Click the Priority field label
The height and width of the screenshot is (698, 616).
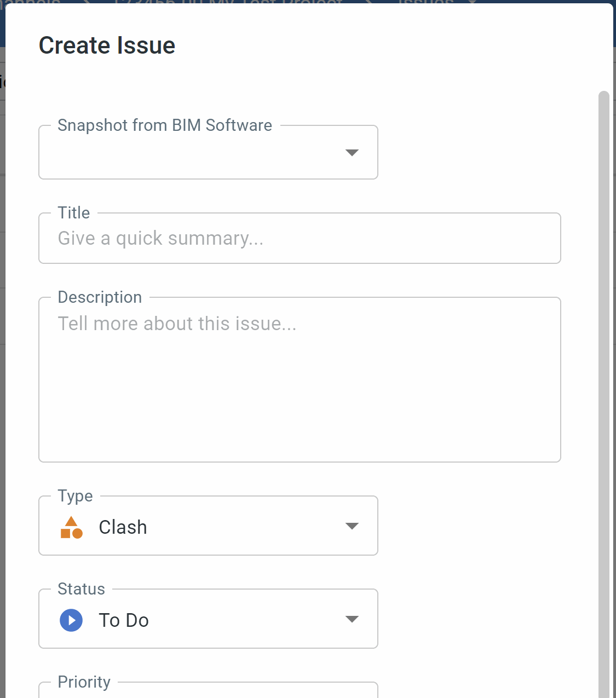[84, 682]
